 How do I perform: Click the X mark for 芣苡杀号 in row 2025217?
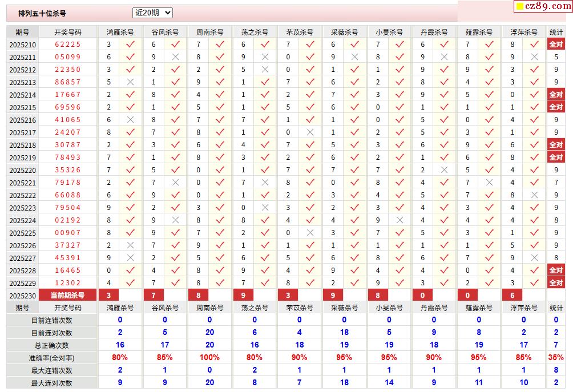coord(310,132)
